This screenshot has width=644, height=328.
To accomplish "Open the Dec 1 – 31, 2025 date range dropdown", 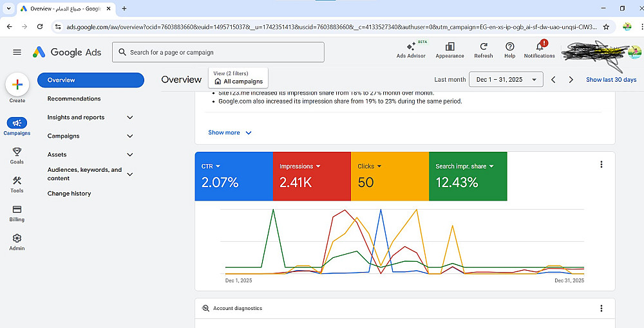I will 507,80.
